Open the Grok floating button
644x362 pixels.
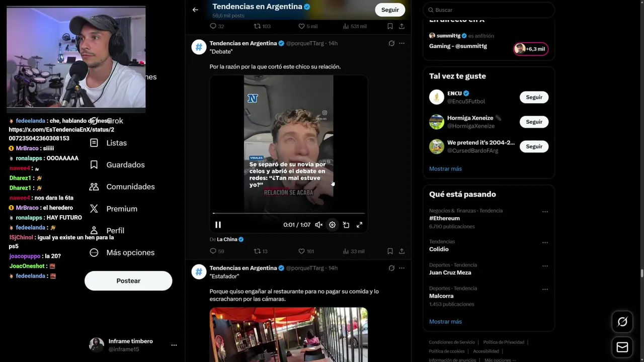(x=622, y=322)
